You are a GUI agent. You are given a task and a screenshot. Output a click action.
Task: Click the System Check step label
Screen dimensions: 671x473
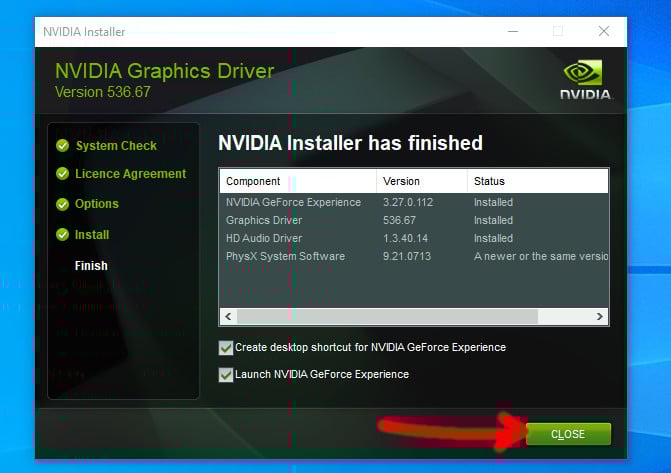coord(116,146)
